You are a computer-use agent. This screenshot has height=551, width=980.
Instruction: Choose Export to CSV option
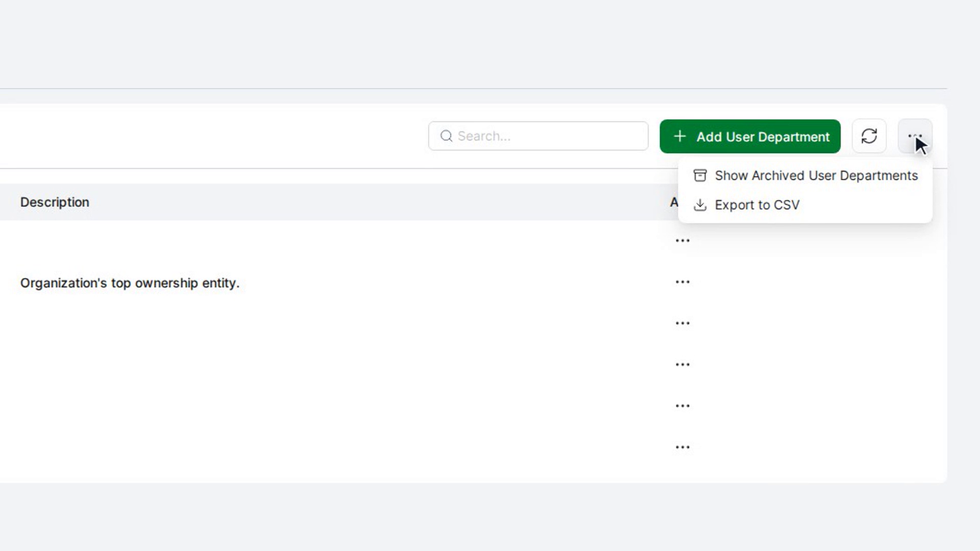click(805, 205)
